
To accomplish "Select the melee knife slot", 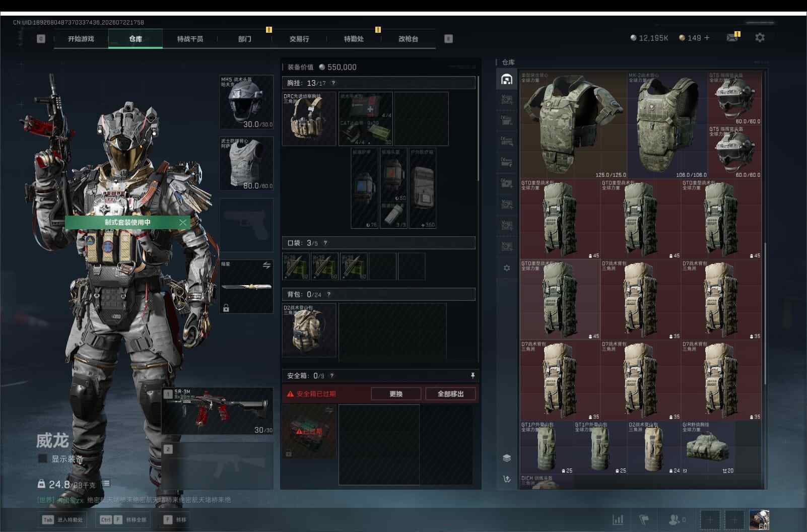I will click(247, 287).
